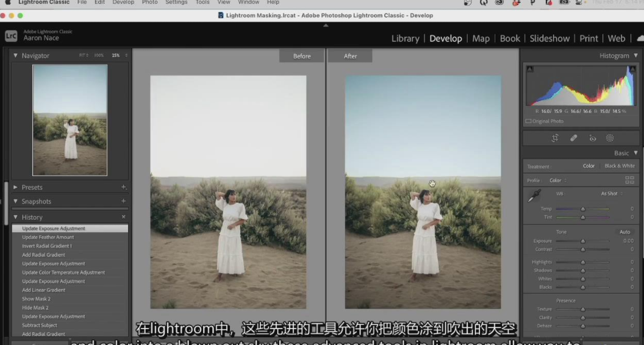
Task: Click the cloud sync status icon
Action: click(x=640, y=38)
